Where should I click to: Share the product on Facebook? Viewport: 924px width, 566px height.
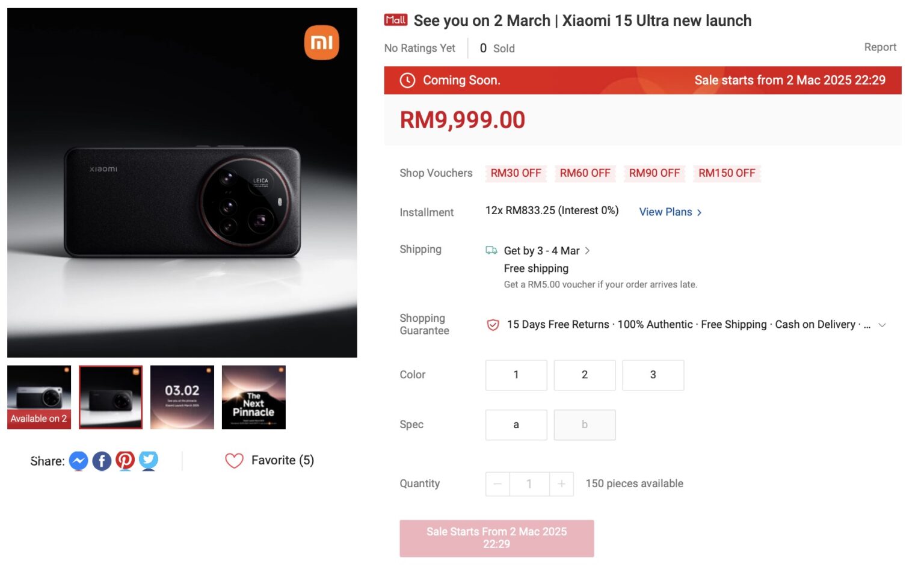102,460
